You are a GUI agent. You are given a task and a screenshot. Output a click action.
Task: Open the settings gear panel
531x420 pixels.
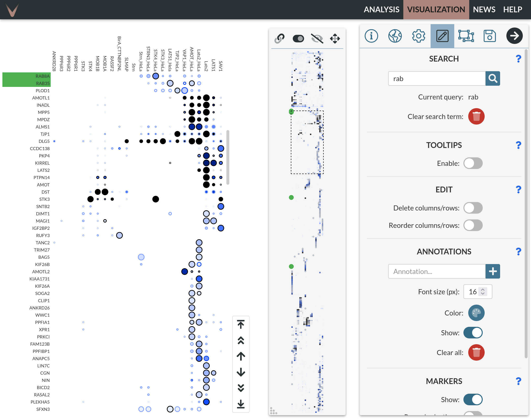coord(419,36)
